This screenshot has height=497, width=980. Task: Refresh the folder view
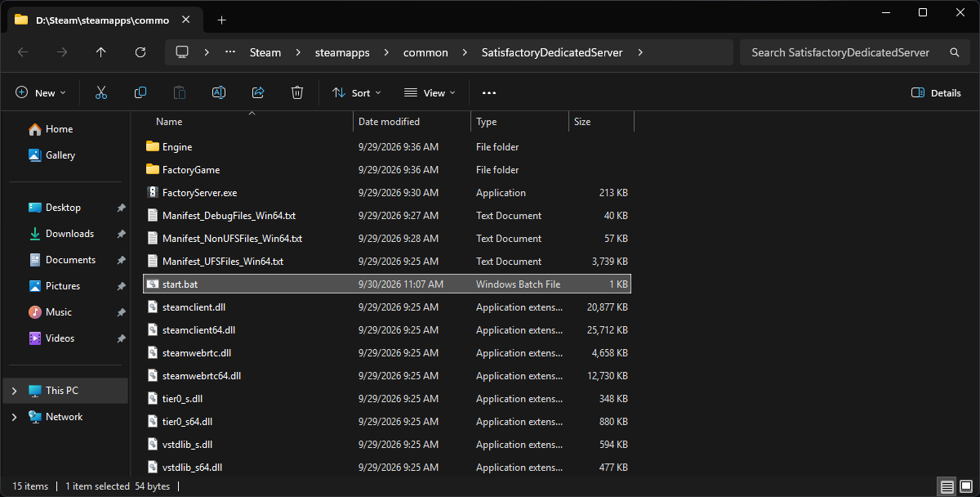[x=140, y=52]
